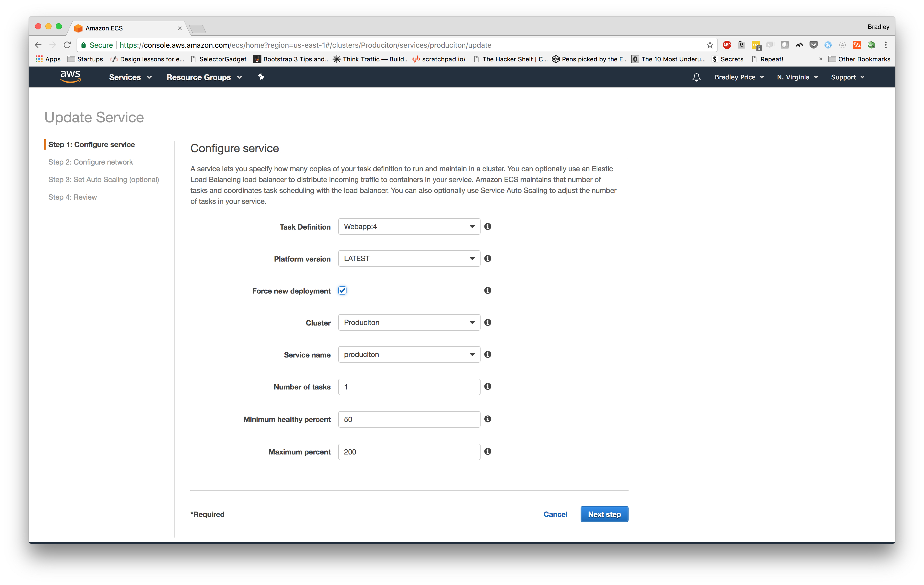This screenshot has width=924, height=585.
Task: Open the Task Definition dropdown
Action: (x=409, y=226)
